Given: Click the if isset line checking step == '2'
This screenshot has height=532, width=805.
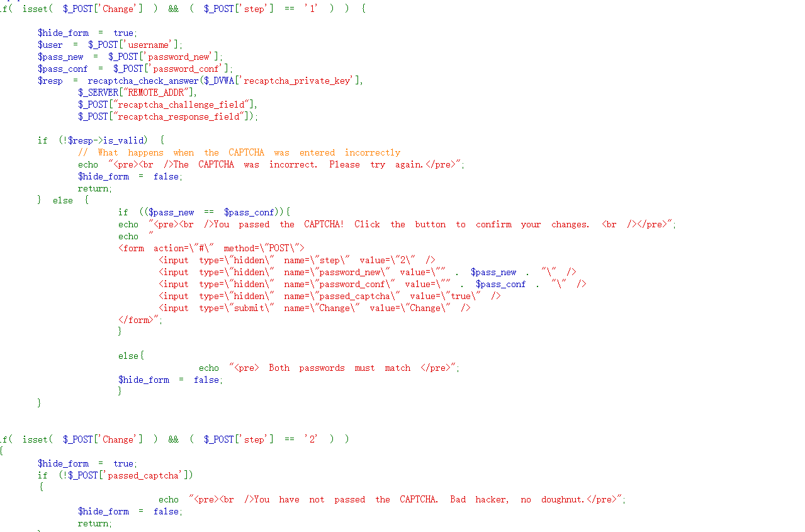Looking at the screenshot, I should click(x=174, y=439).
